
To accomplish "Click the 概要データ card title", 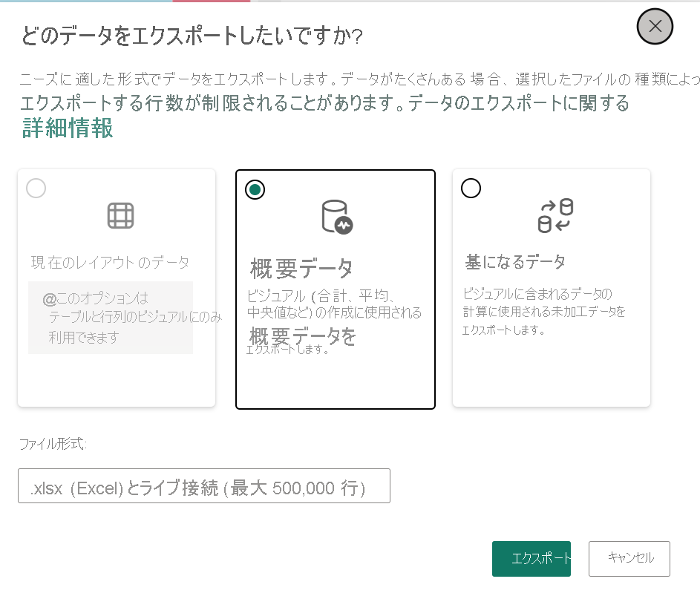I will 301,269.
